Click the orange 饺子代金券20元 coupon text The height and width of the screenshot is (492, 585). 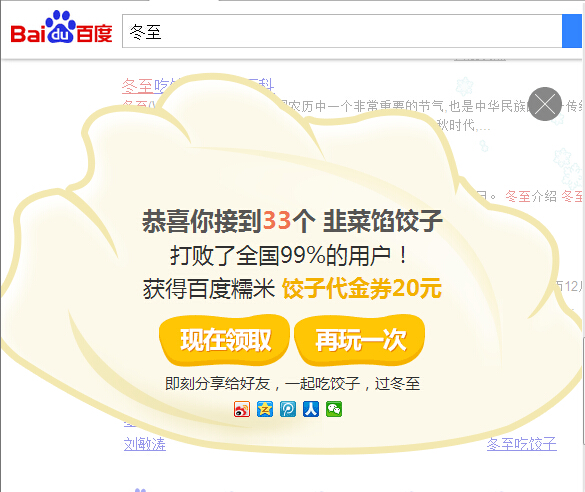click(x=362, y=288)
